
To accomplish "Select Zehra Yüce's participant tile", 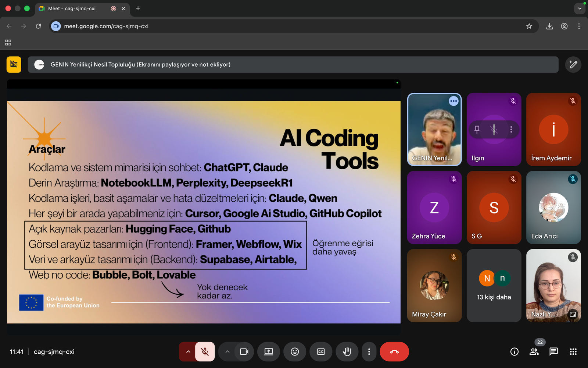I will click(x=434, y=208).
